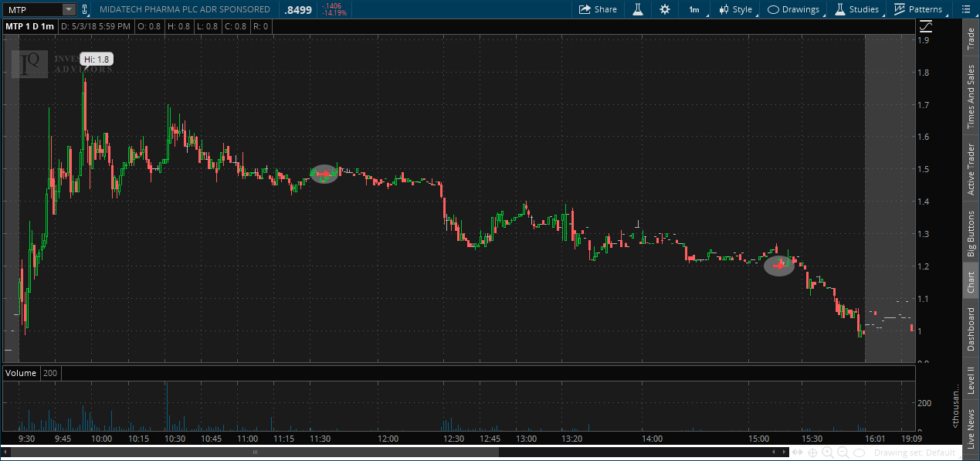Screen dimensions: 980x461
Task: Click the 1.5 price axis label
Action: tap(924, 169)
